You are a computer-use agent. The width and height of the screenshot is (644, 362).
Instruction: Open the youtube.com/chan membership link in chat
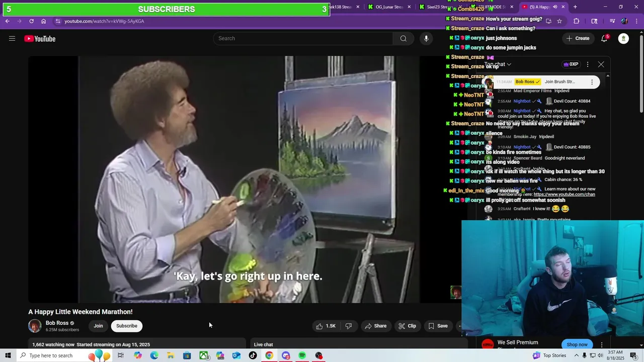pyautogui.click(x=564, y=195)
